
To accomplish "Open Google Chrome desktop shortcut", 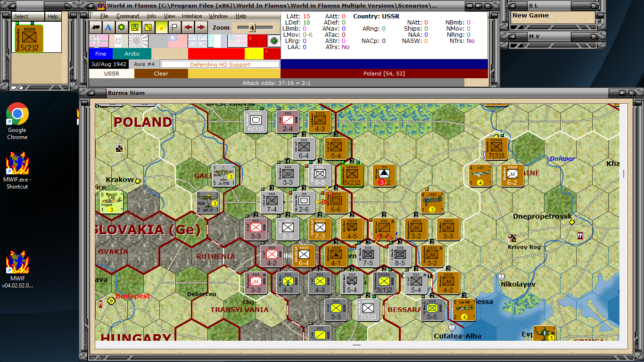I will pyautogui.click(x=17, y=121).
